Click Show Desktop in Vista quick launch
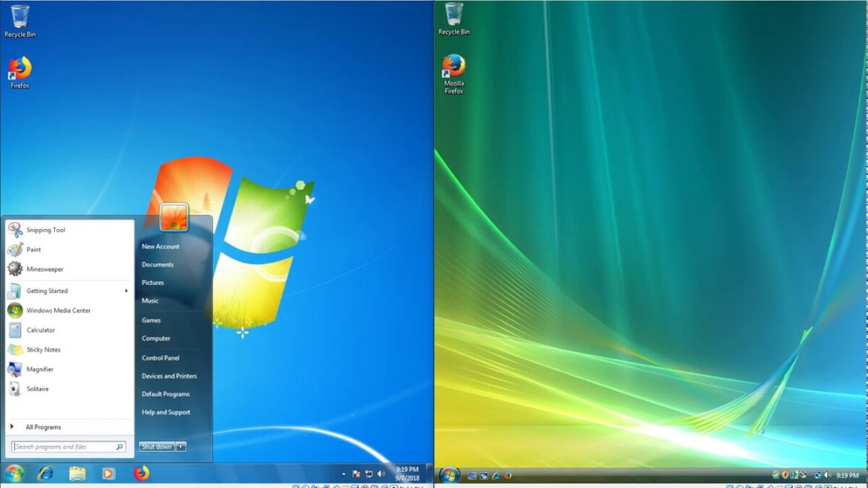 tap(472, 476)
